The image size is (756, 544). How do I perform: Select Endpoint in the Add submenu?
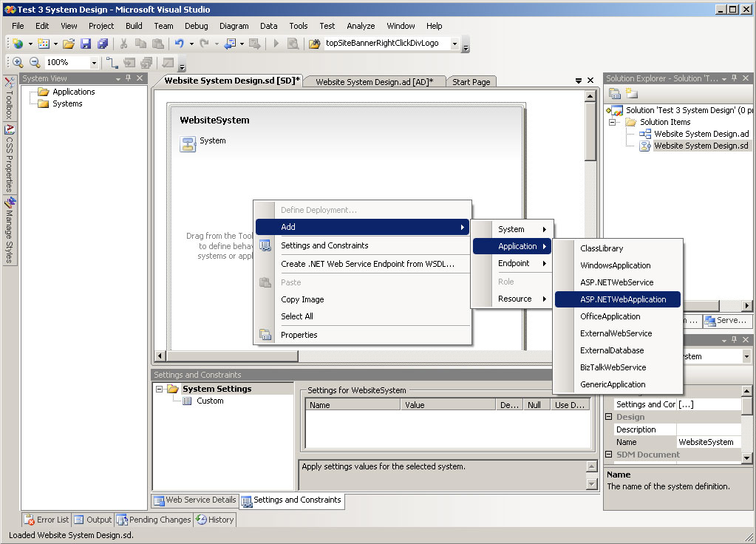pos(512,263)
